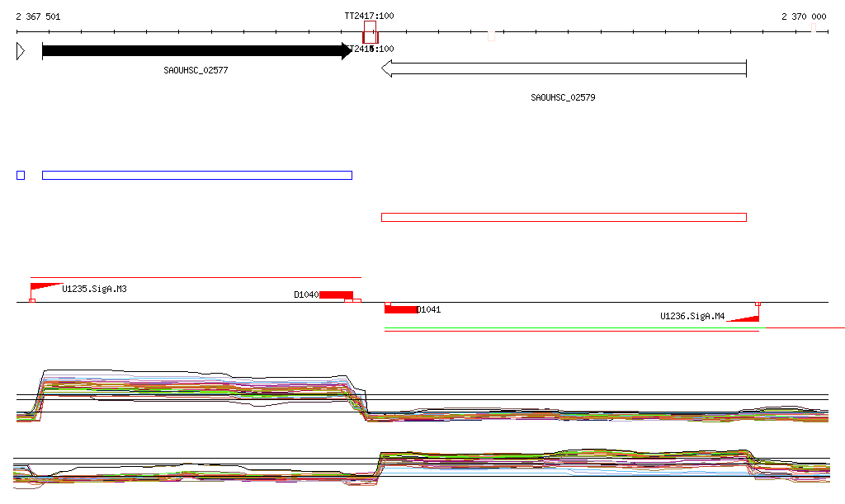The width and height of the screenshot is (845, 504).
Task: Click the long red line above U1235.SigA.M3
Action: [196, 278]
